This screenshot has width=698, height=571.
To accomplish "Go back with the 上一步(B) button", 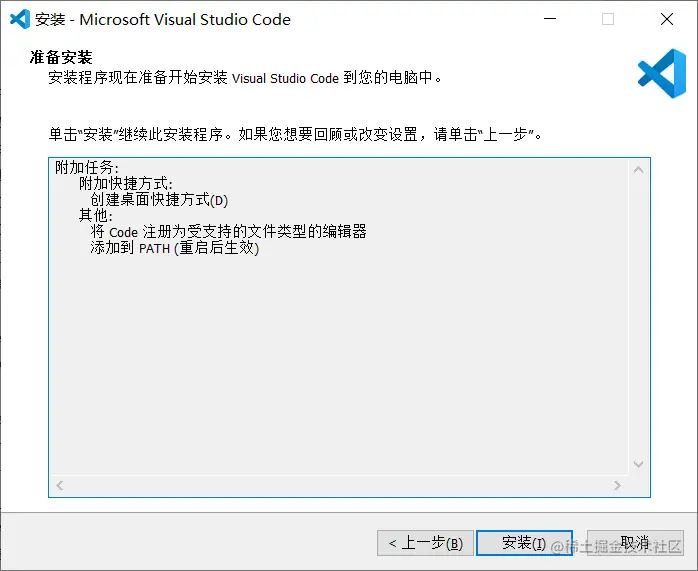I will coord(425,543).
